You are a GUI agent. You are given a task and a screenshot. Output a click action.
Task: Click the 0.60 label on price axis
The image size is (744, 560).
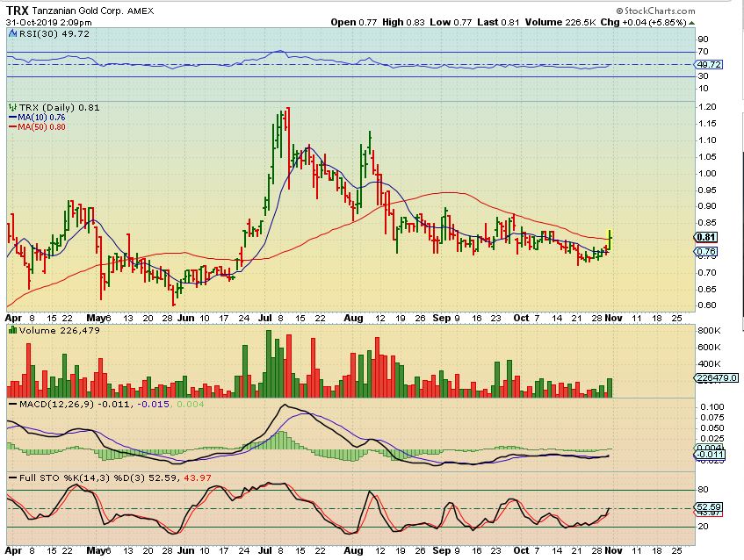pos(707,305)
